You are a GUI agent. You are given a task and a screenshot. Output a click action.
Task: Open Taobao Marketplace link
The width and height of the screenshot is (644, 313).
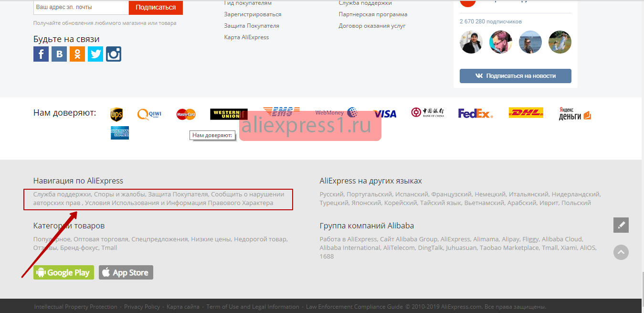click(x=509, y=248)
